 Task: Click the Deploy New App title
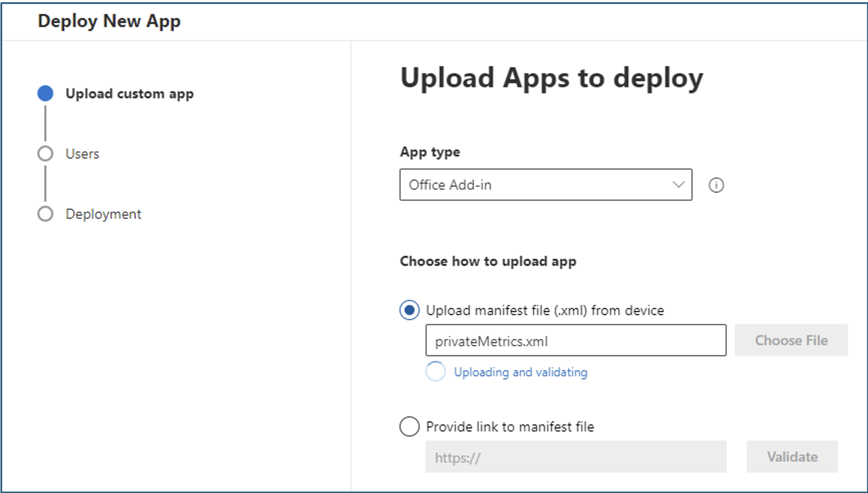(x=109, y=21)
